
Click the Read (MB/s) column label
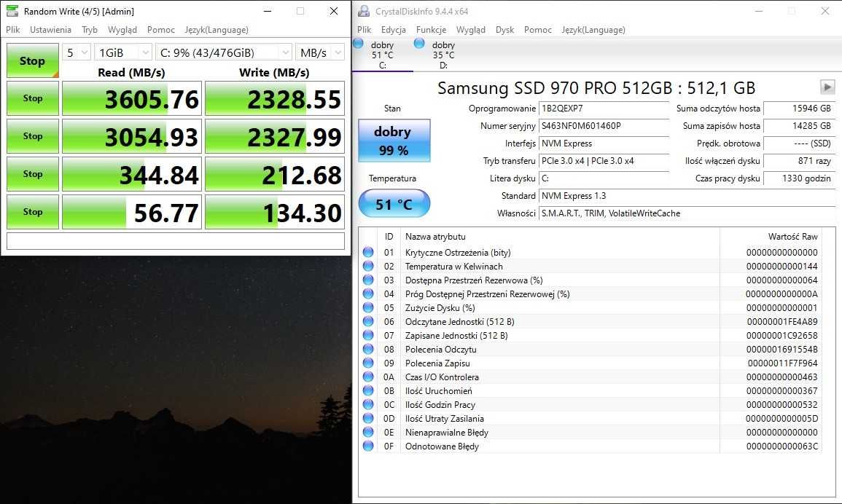pos(131,72)
